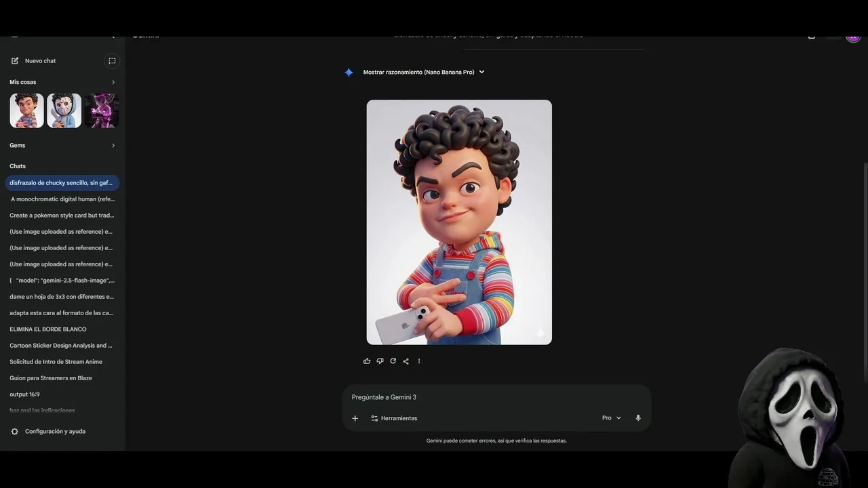868x488 pixels.
Task: Open the Pro model selector dropdown
Action: tap(612, 418)
